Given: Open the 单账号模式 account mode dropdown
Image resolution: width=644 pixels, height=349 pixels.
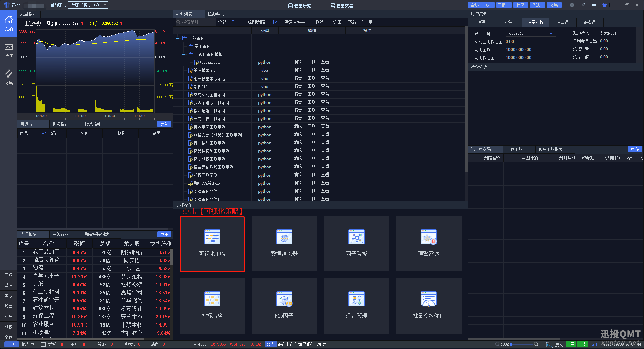Looking at the screenshot, I should pos(88,5).
